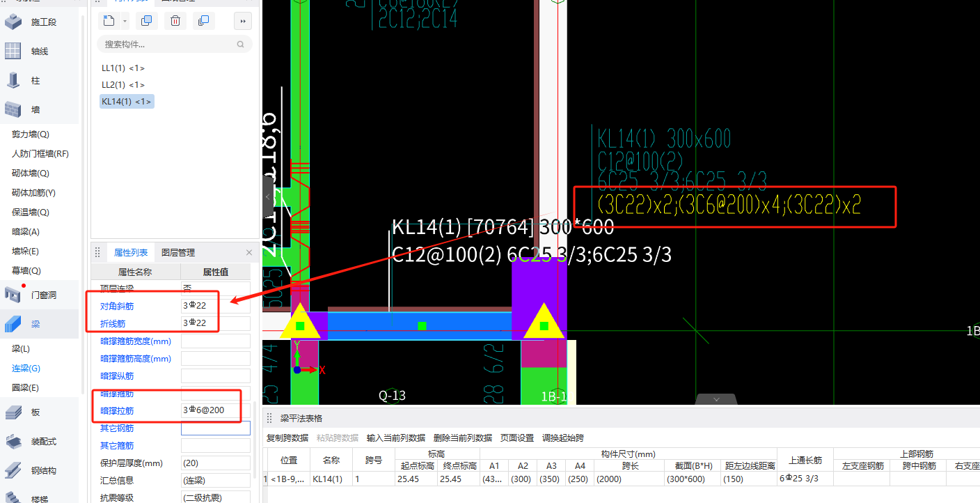Click the 暗撑拉筋 property name link
This screenshot has width=980, height=503.
(x=117, y=410)
